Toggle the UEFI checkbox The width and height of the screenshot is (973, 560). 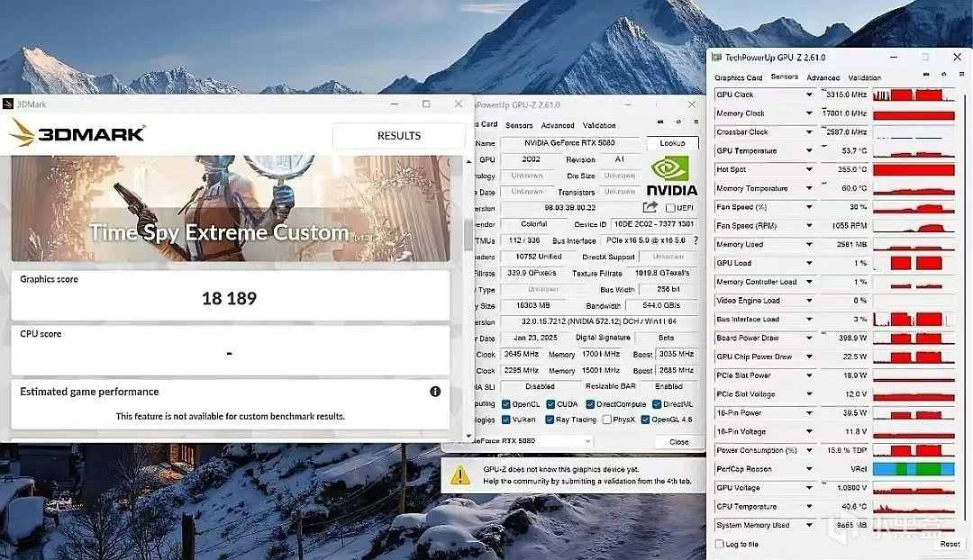pos(670,208)
